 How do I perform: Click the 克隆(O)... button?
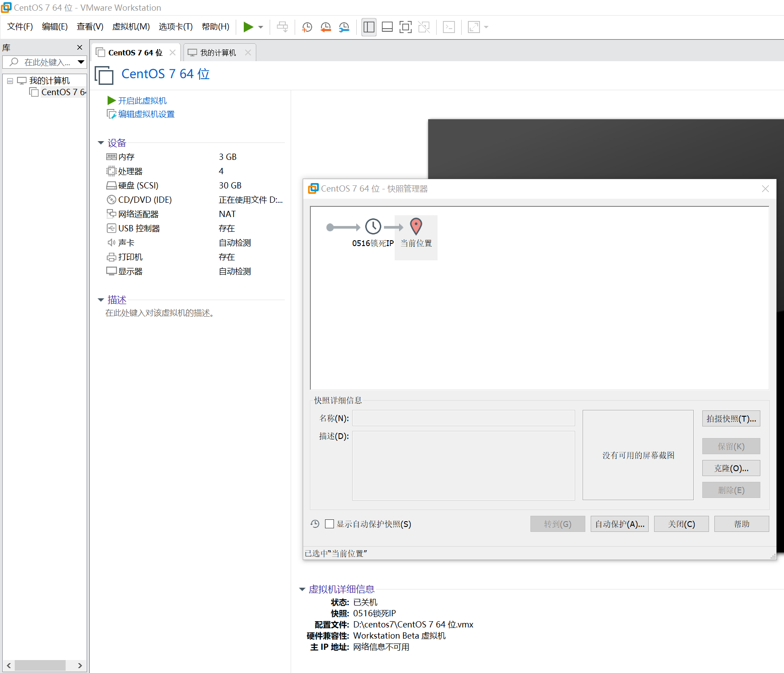[731, 468]
